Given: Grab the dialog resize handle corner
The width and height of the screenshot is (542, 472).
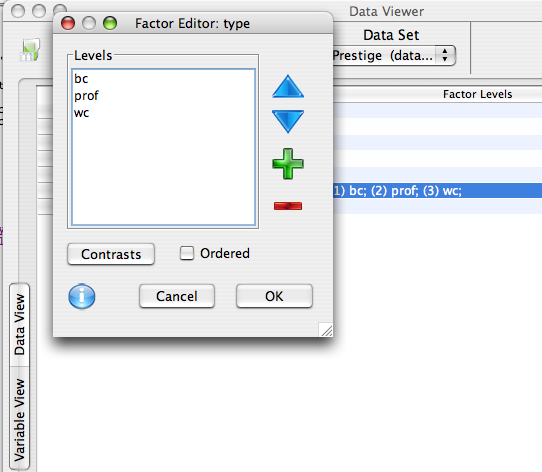Looking at the screenshot, I should tap(326, 330).
